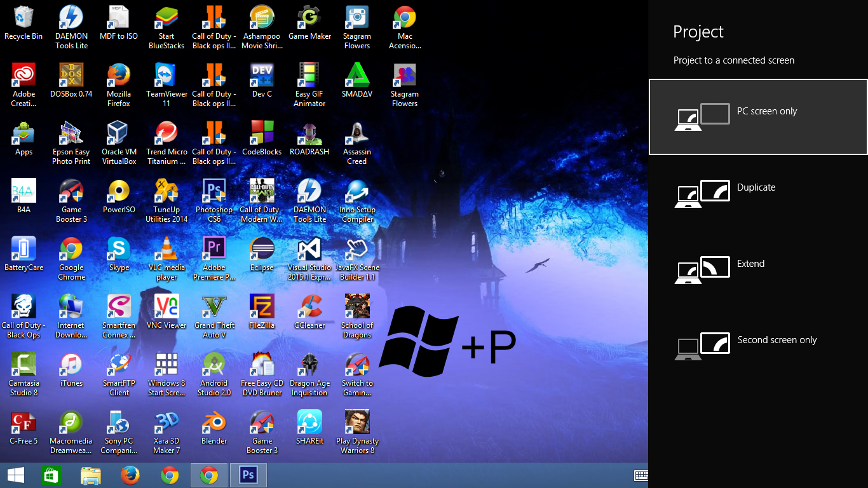The height and width of the screenshot is (488, 868).
Task: Open the touch keyboard icon in the taskbar
Action: (x=641, y=475)
